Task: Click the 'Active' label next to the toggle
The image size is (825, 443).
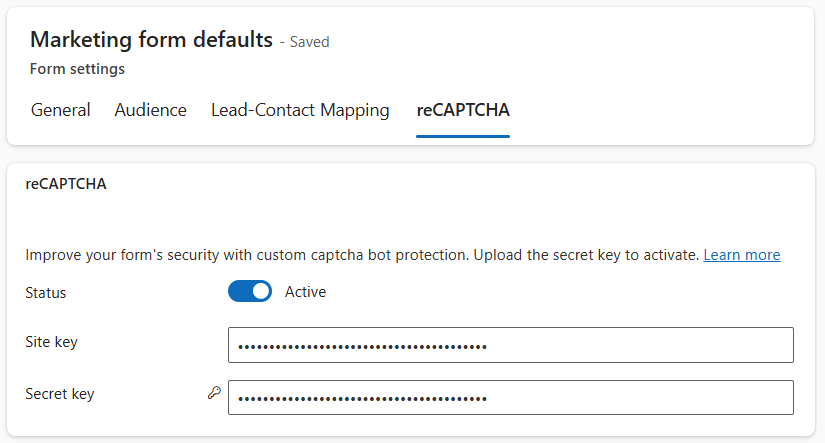Action: [x=305, y=292]
